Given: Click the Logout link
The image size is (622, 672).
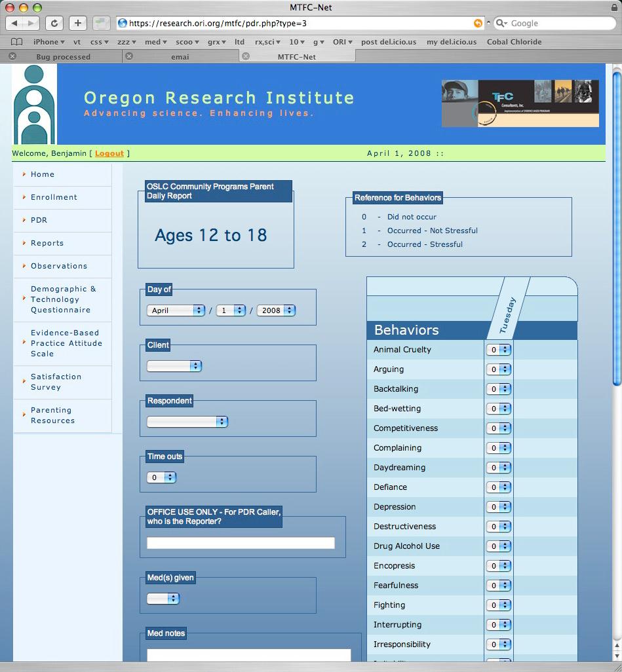Looking at the screenshot, I should pos(109,153).
